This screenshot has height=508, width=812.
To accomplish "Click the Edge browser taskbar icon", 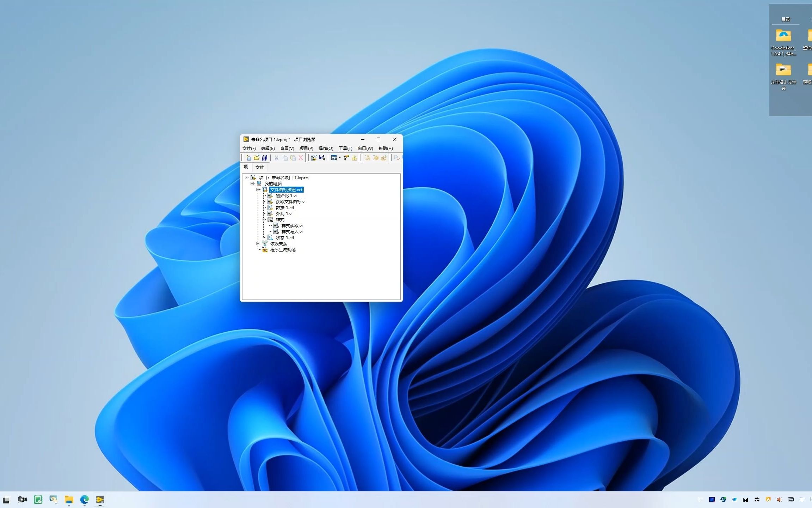I will coord(84,500).
